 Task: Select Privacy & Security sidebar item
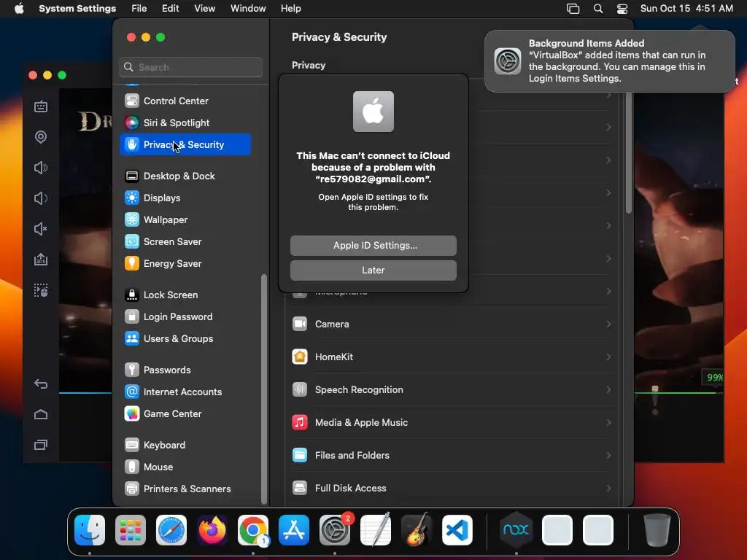(x=185, y=145)
